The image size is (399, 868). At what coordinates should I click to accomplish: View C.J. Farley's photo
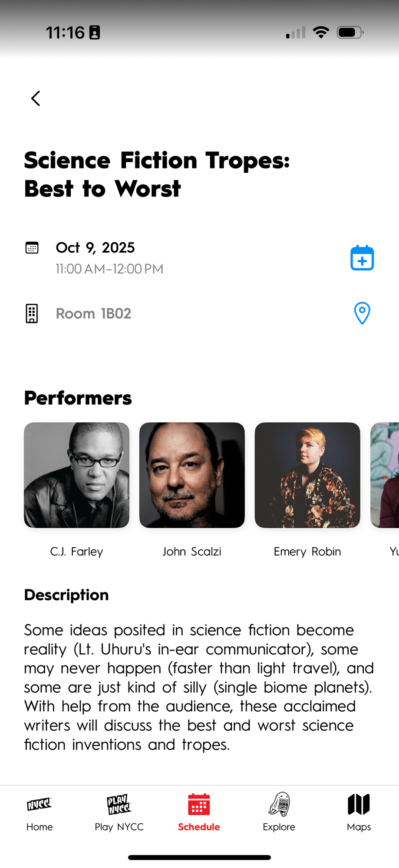76,475
